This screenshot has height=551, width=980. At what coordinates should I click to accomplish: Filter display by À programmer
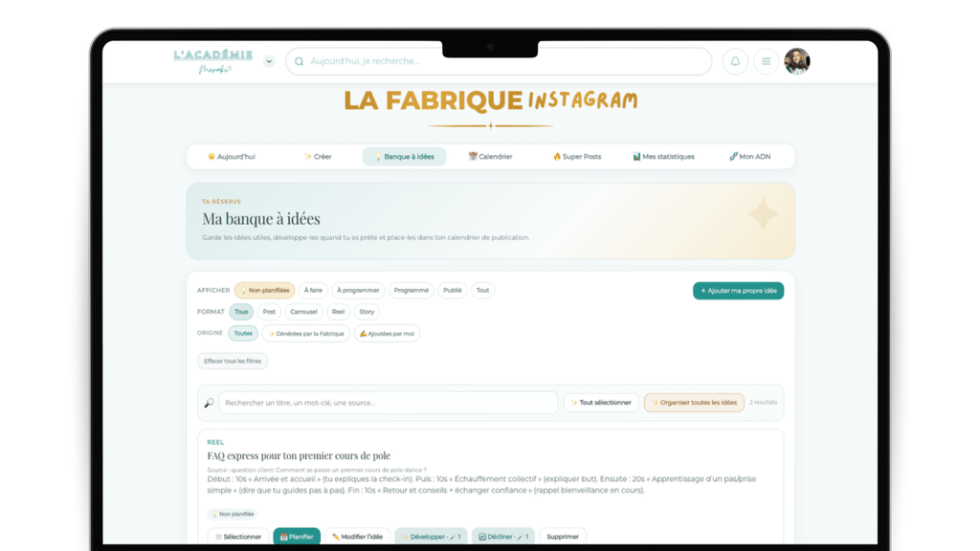click(358, 291)
